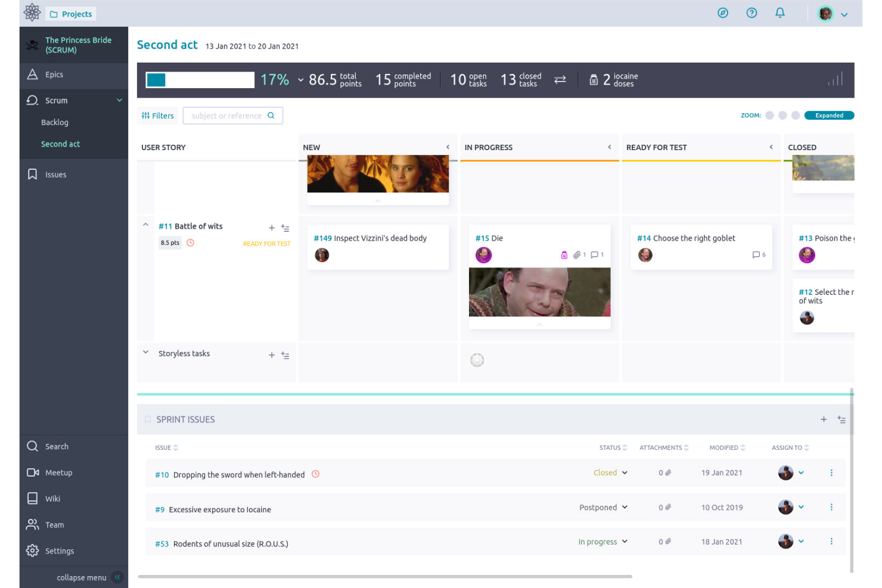Click the horizontal scrollbar at the bottom
This screenshot has height=588, width=882.
click(385, 577)
